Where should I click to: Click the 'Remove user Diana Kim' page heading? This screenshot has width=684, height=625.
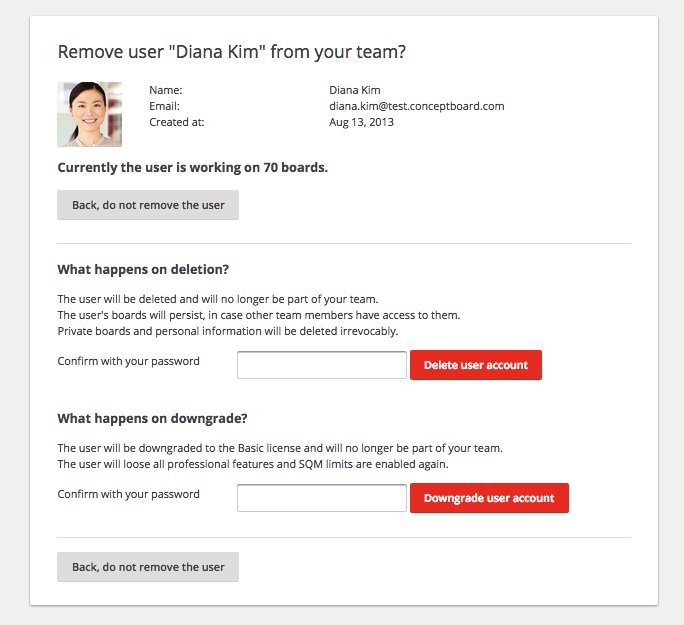(232, 52)
